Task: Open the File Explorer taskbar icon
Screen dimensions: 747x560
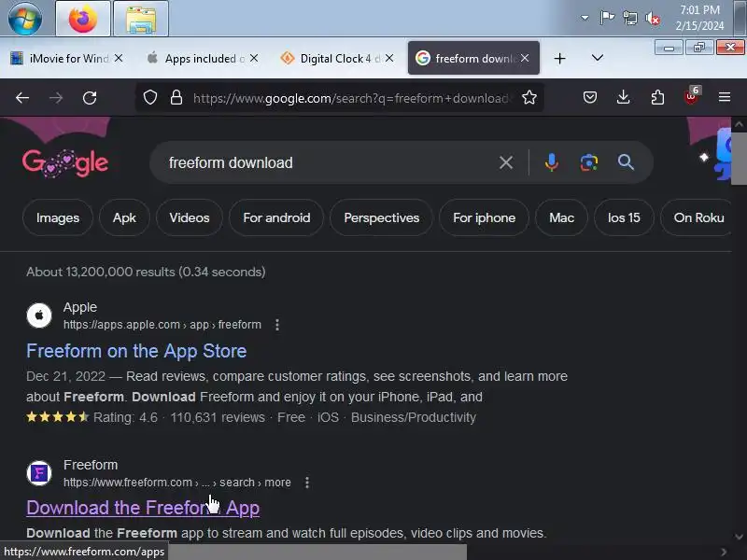Action: tap(141, 19)
